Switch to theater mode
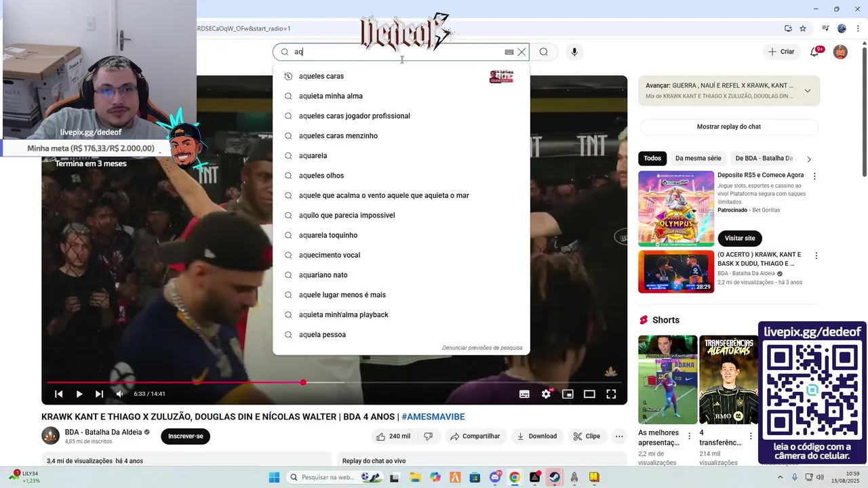 click(x=589, y=394)
